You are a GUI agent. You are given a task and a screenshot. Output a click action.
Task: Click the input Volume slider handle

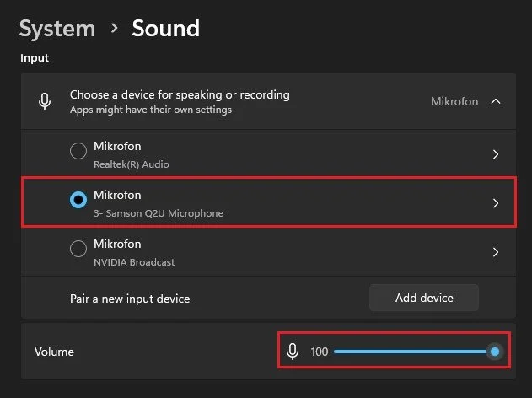[495, 352]
